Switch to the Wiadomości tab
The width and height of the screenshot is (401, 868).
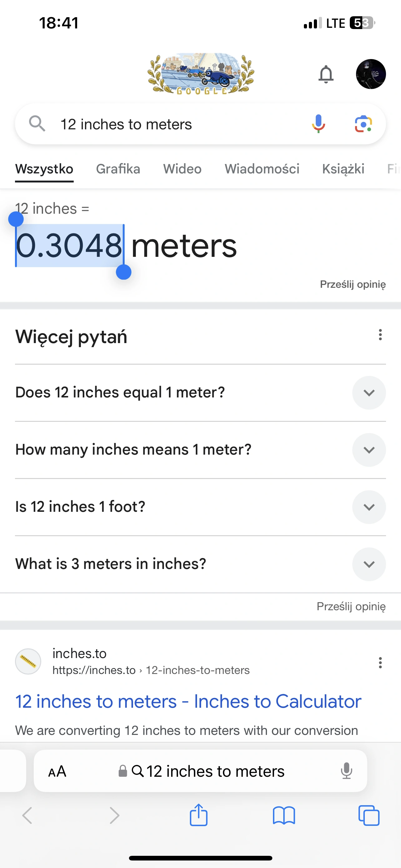[262, 169]
